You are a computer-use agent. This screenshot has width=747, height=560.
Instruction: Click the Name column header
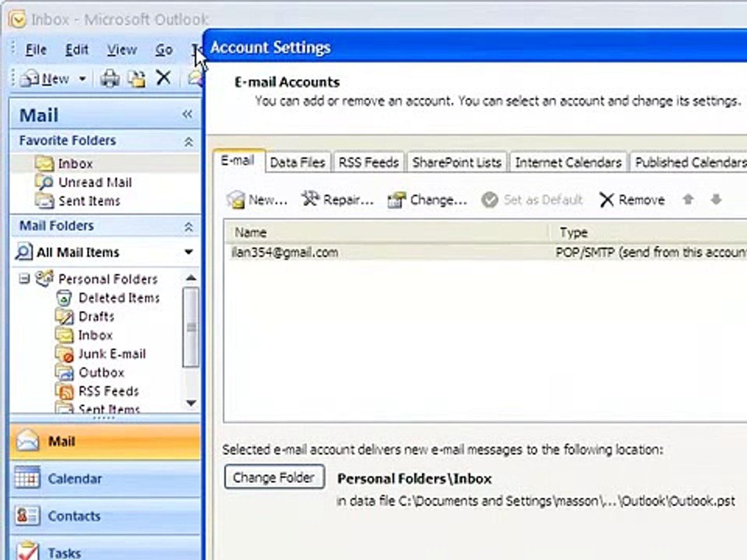click(388, 232)
